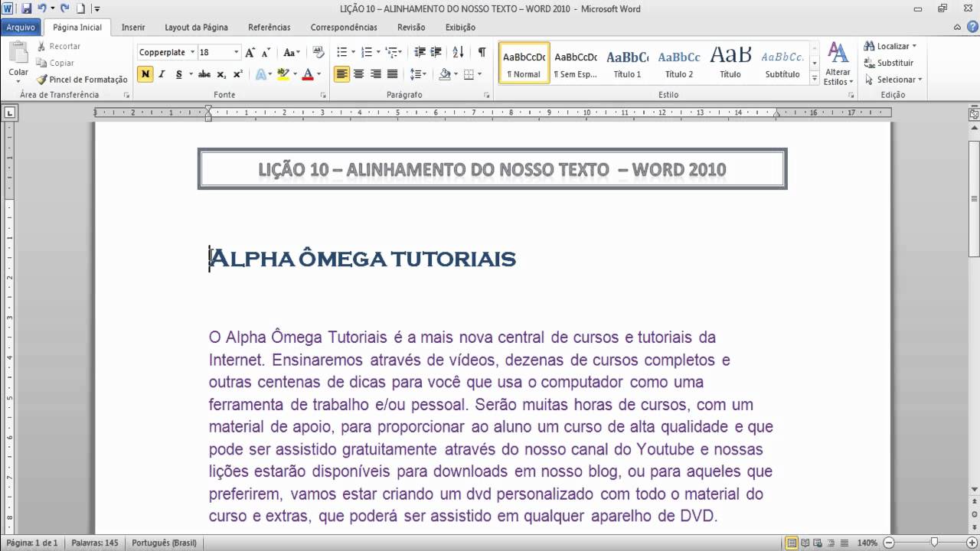Open the font size dropdown showing 18
The image size is (980, 551).
point(236,53)
